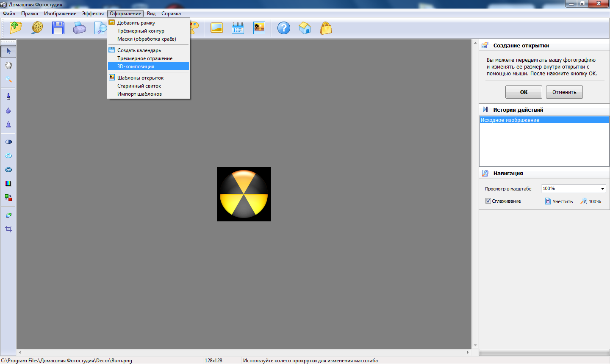Select the arrow pointer tool
Screen dimensions: 610x364
[8, 51]
